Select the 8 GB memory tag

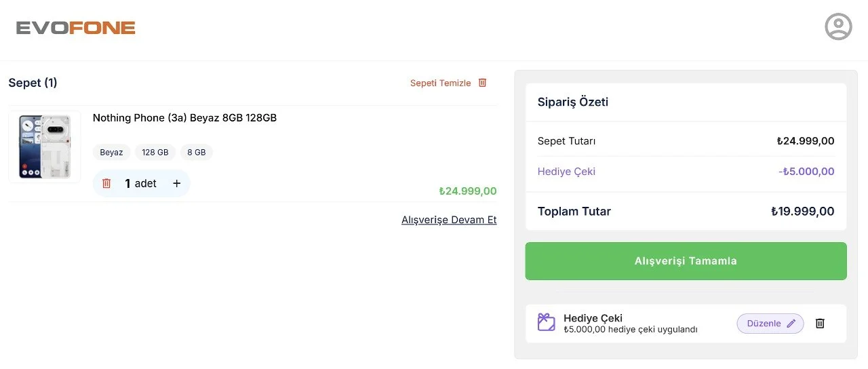pos(196,153)
